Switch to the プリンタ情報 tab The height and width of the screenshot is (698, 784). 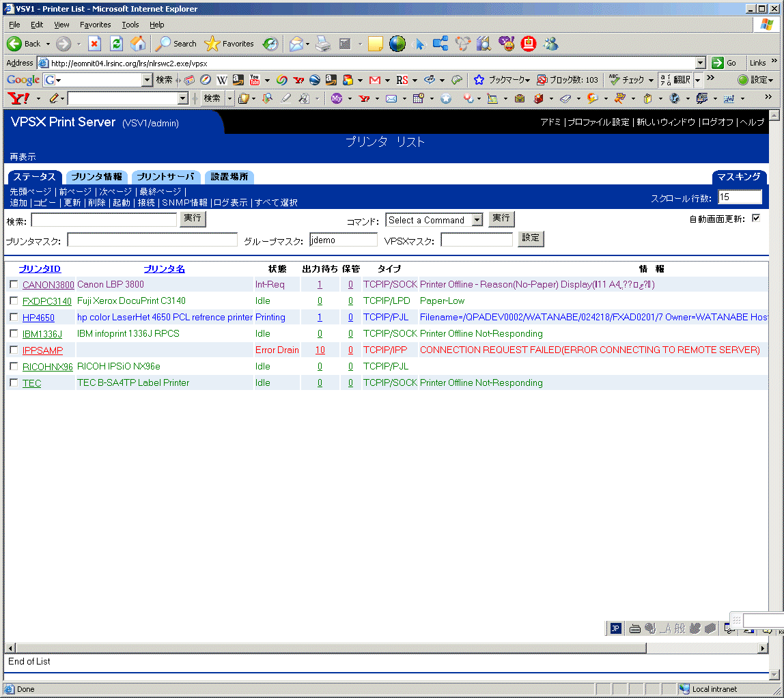tap(96, 177)
